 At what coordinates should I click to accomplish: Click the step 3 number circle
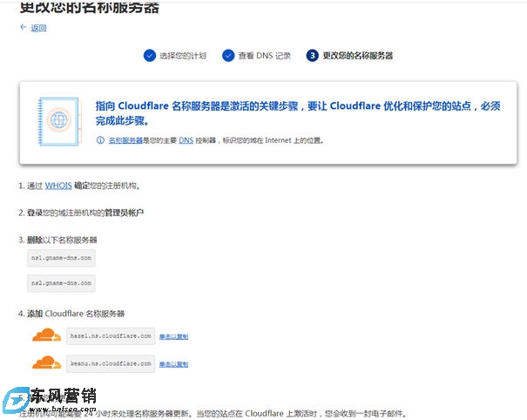point(312,56)
